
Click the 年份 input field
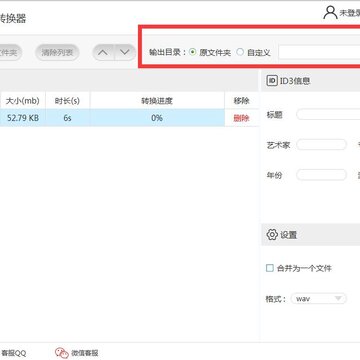click(x=321, y=175)
